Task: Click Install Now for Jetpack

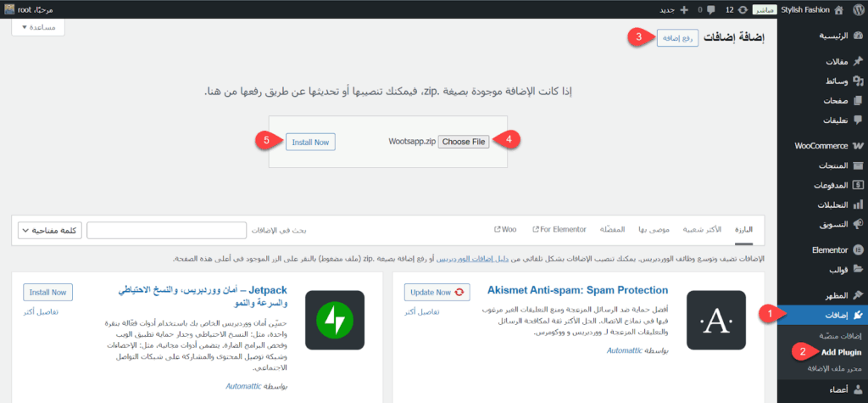Action: tap(47, 292)
